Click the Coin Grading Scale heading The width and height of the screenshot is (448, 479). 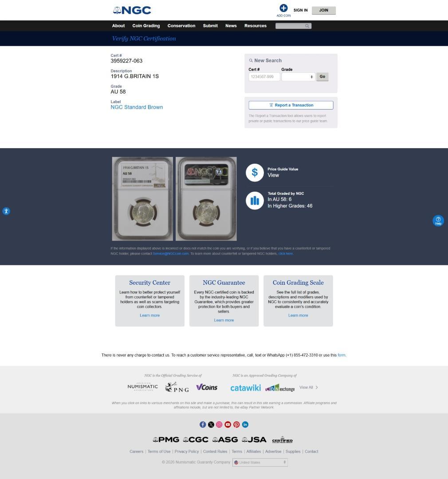coord(298,283)
